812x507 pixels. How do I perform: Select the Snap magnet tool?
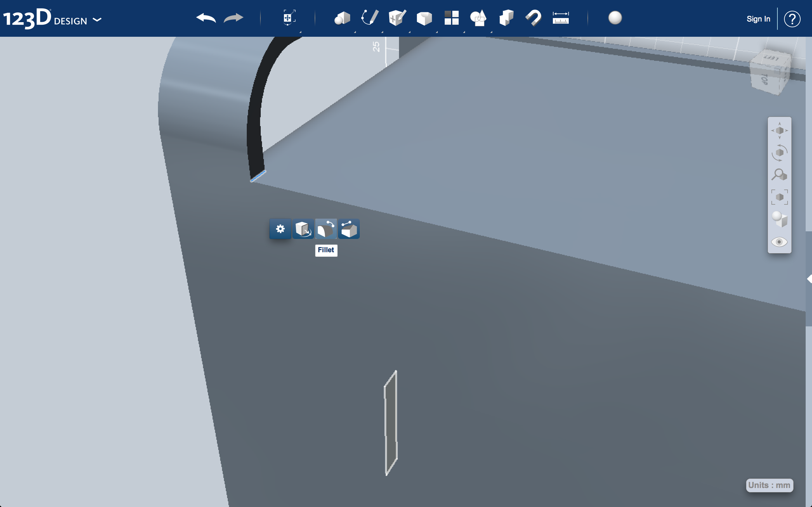[x=533, y=18]
